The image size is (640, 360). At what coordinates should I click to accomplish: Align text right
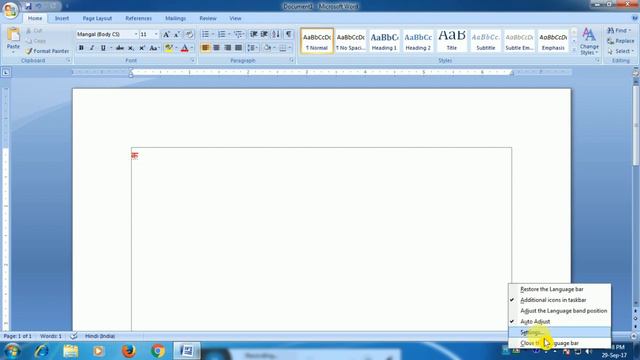(x=227, y=48)
